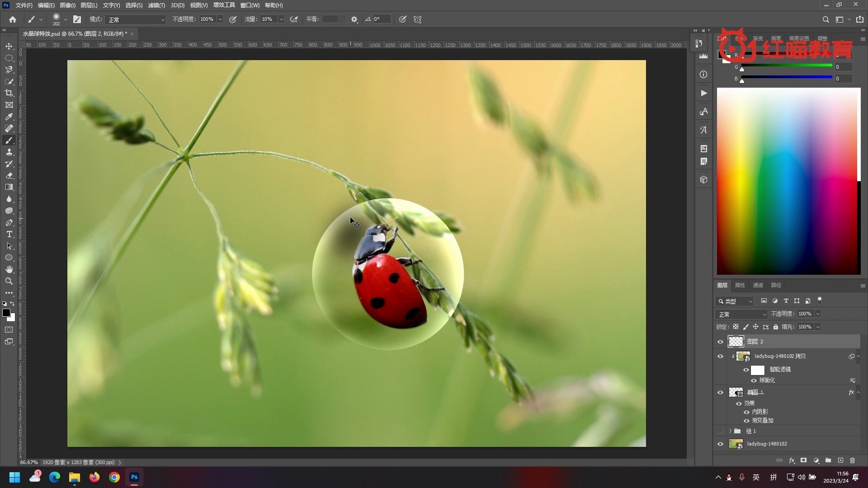
Task: Click the delete layer trash icon
Action: pos(852,460)
